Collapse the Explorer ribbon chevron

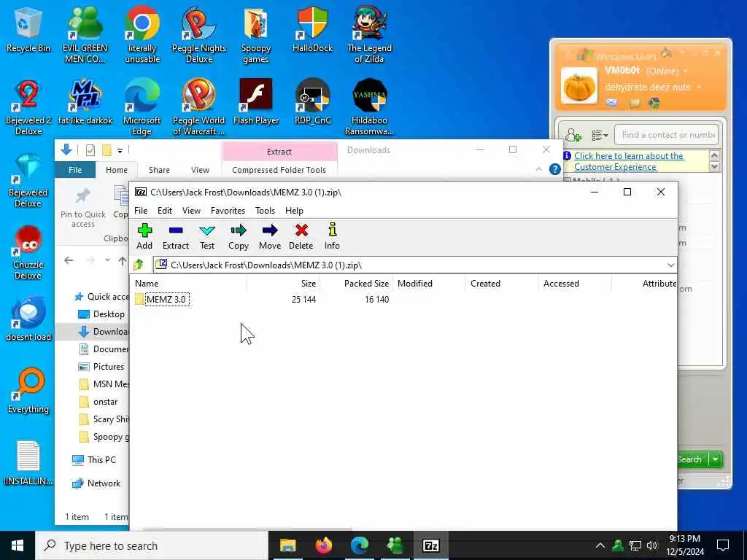point(539,169)
